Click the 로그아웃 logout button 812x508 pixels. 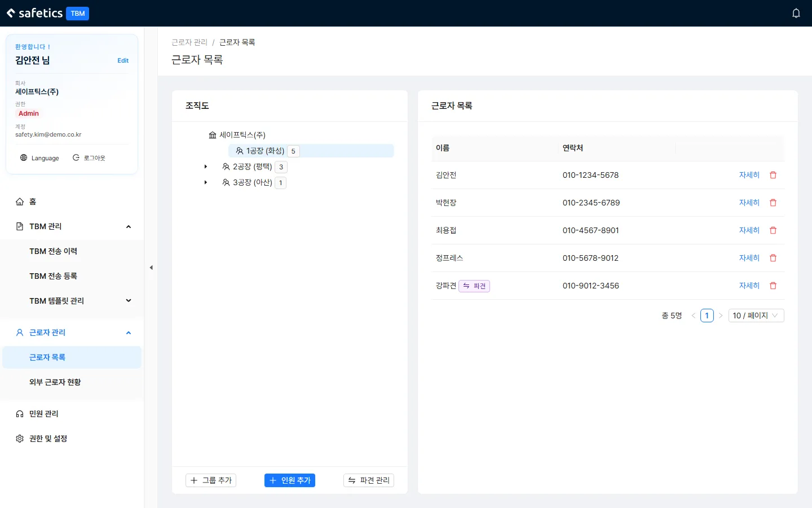(x=89, y=158)
